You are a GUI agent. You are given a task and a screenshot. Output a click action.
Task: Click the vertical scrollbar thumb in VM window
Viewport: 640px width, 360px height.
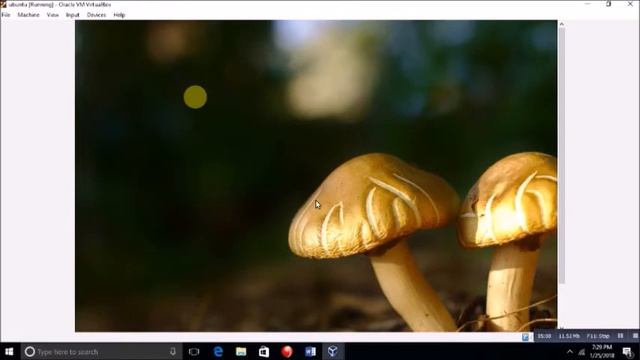(562, 155)
